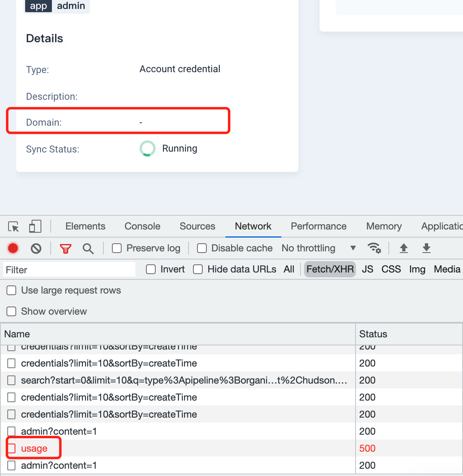
Task: Open network conditions via the wifi gear icon
Action: click(x=374, y=248)
